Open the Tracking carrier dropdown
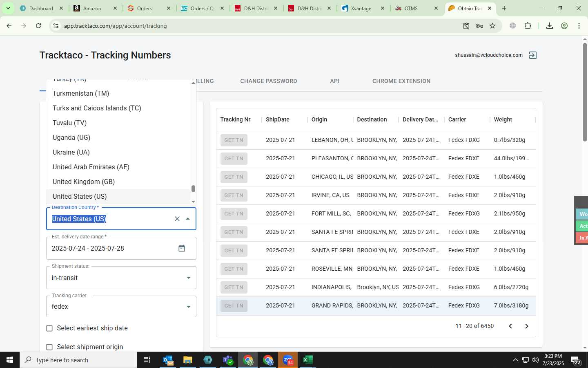Screen dimensions: 588x368 [x=121, y=306]
